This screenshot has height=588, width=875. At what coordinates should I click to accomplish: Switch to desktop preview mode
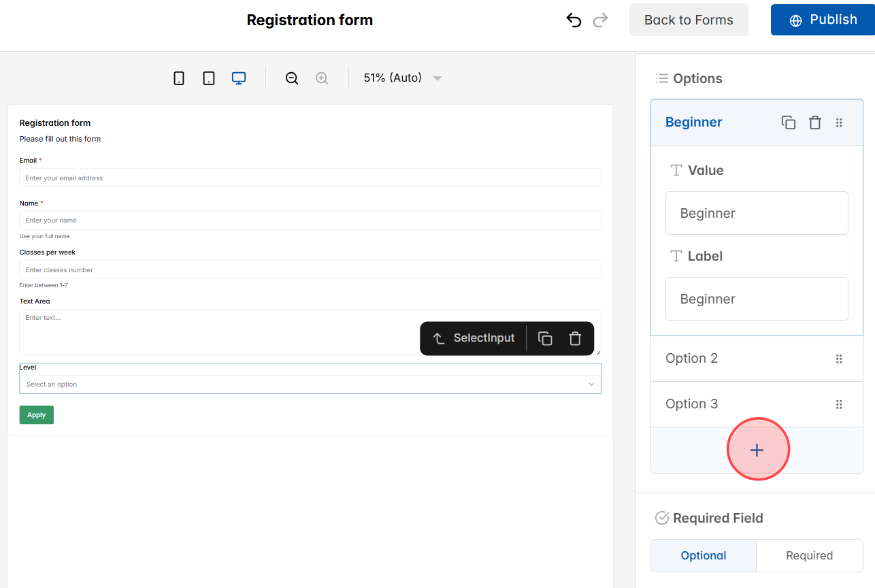238,78
